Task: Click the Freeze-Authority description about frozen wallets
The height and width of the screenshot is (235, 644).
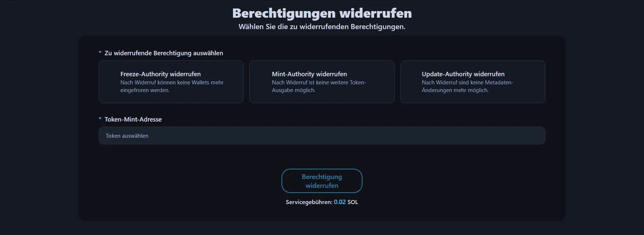Action: pyautogui.click(x=172, y=87)
